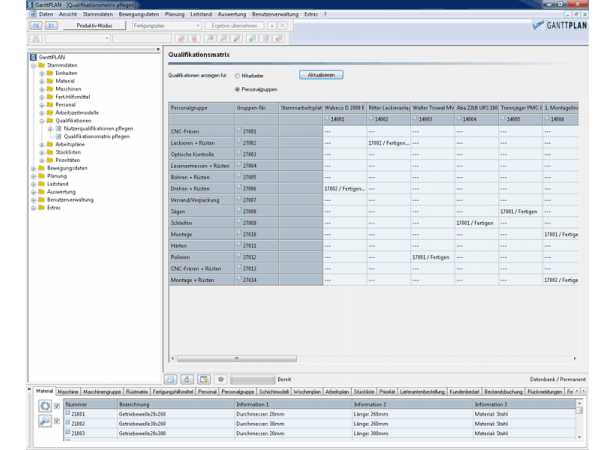The height and width of the screenshot is (450, 615).
Task: Click the matrix horizontal scrollbar thumb
Action: pyautogui.click(x=237, y=359)
